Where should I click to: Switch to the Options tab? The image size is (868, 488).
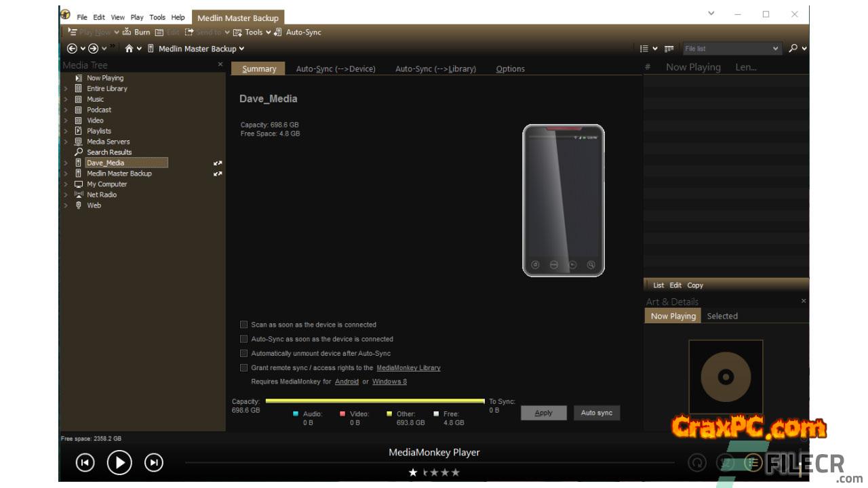pyautogui.click(x=510, y=68)
